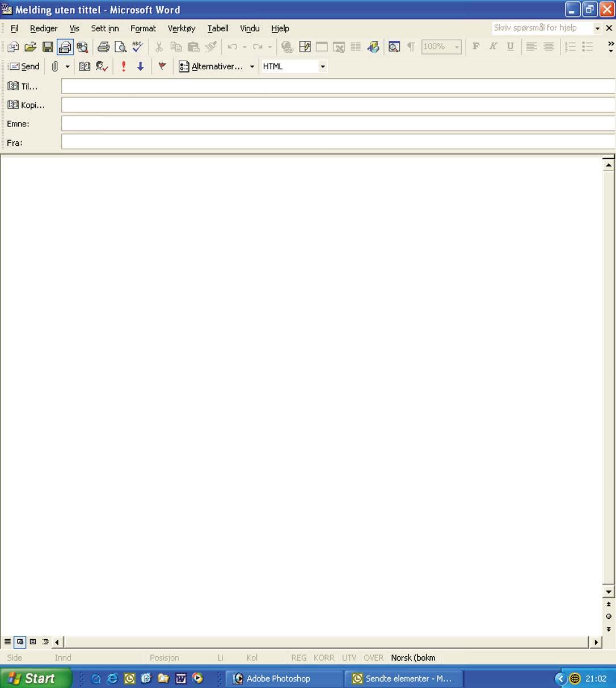616x688 pixels.
Task: Toggle the E-mail envelope toolbar button
Action: [x=65, y=47]
